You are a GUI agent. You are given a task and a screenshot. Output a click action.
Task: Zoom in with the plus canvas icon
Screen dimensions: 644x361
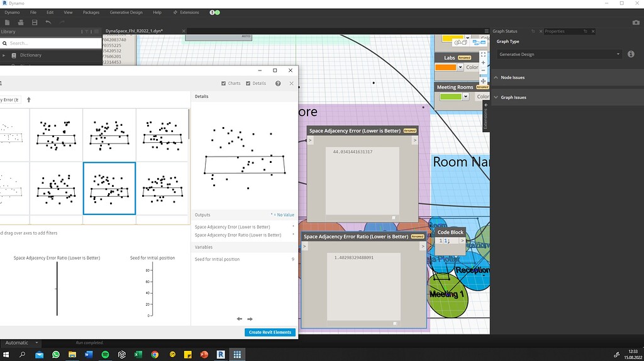pyautogui.click(x=483, y=63)
